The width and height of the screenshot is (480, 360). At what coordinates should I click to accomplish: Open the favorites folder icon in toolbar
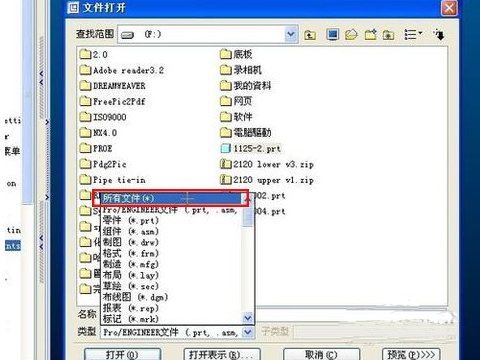click(351, 34)
